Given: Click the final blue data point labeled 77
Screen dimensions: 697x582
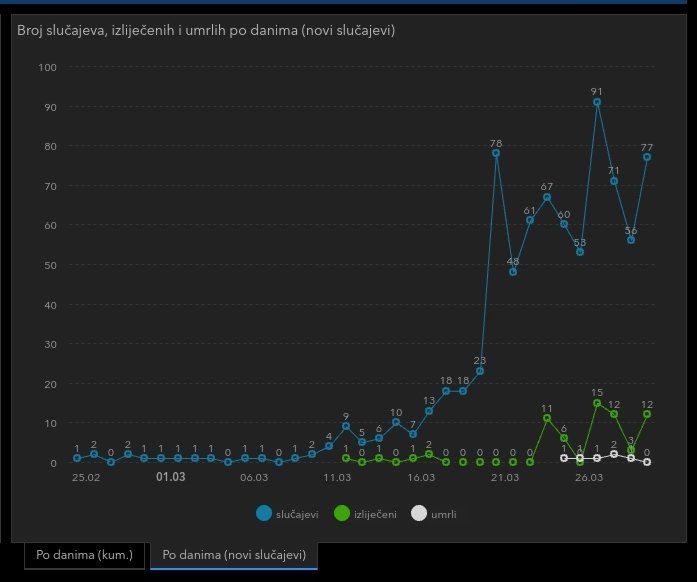Looking at the screenshot, I should point(647,157).
